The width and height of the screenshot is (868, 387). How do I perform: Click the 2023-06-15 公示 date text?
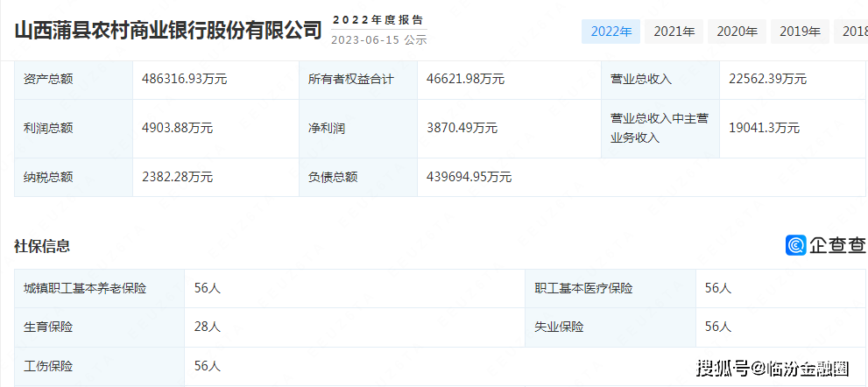(x=378, y=39)
